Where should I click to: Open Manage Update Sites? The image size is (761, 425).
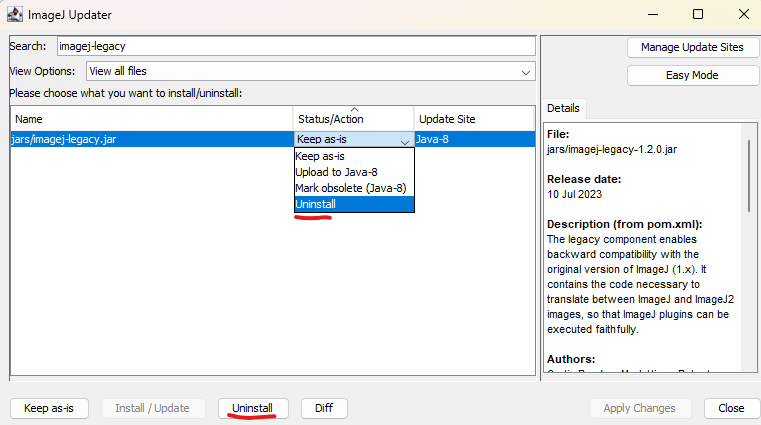(692, 47)
